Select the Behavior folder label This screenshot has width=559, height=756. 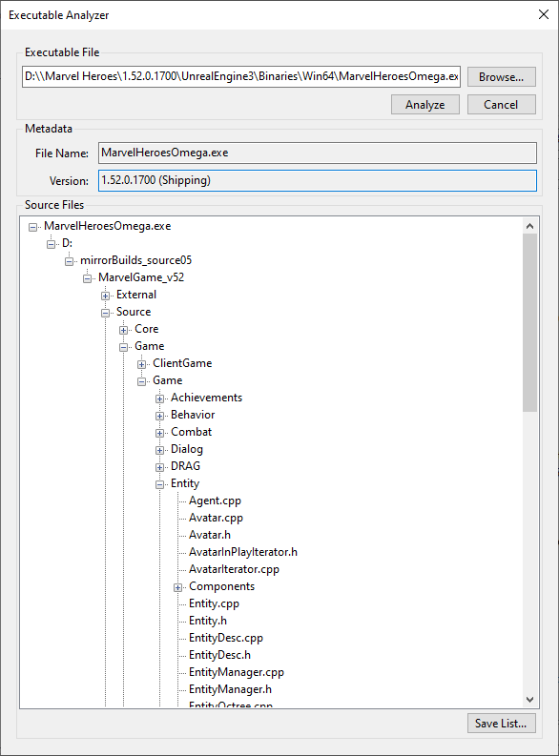click(x=193, y=415)
